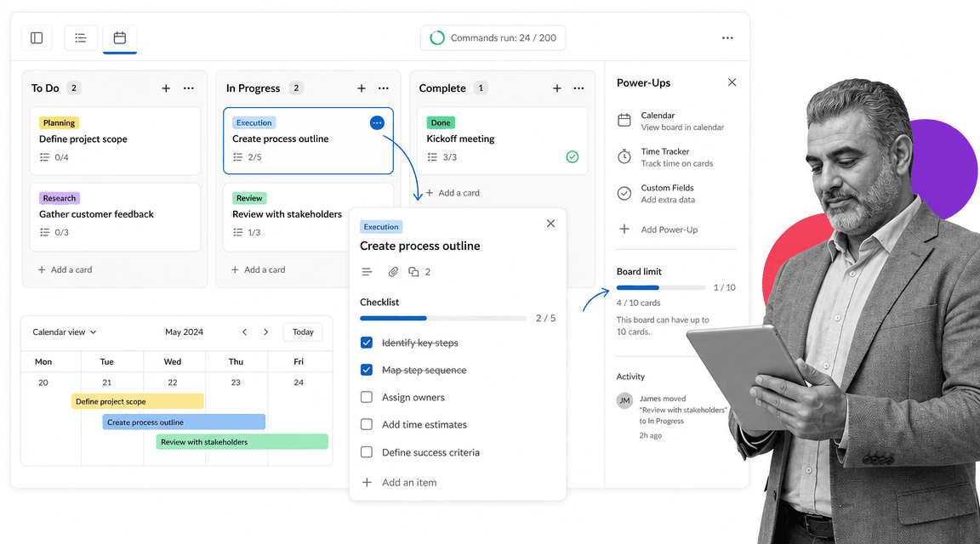Close the Power-Ups panel
The image size is (980, 544).
(732, 82)
